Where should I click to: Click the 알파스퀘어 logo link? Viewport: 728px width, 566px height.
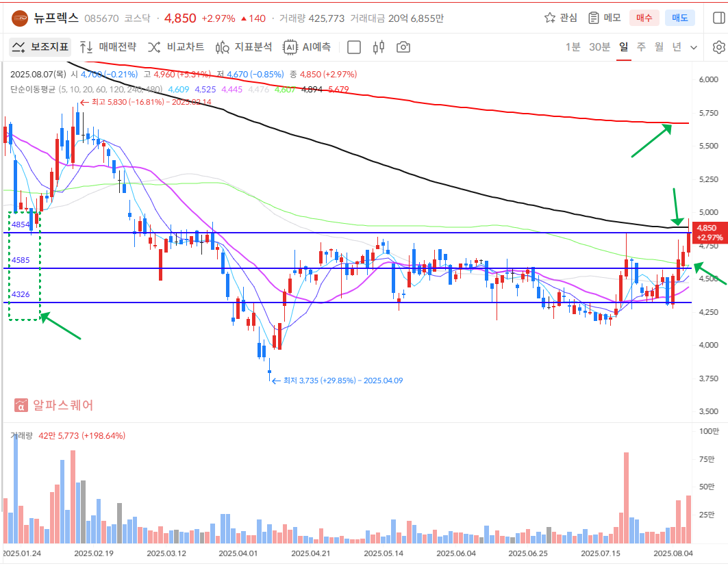click(54, 405)
